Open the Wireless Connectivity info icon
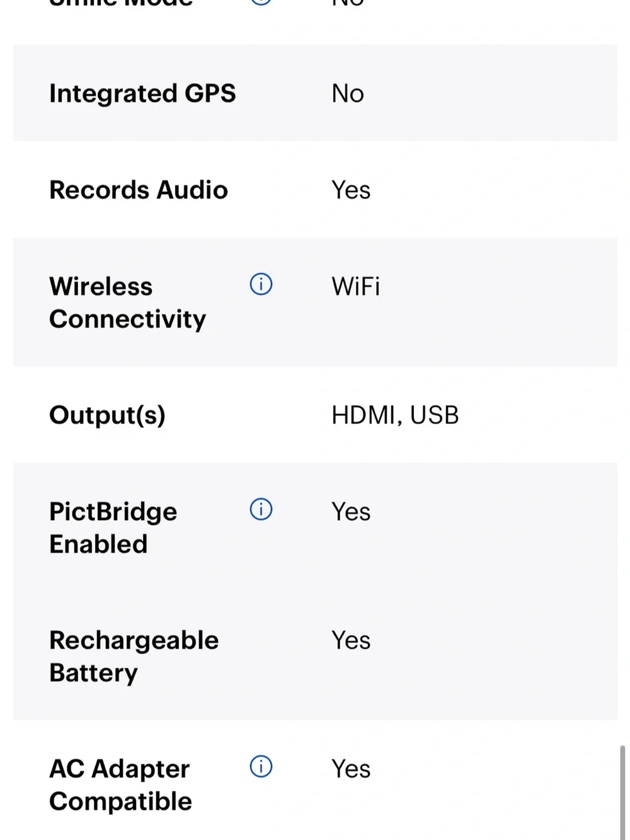Image resolution: width=630 pixels, height=840 pixels. point(261,284)
